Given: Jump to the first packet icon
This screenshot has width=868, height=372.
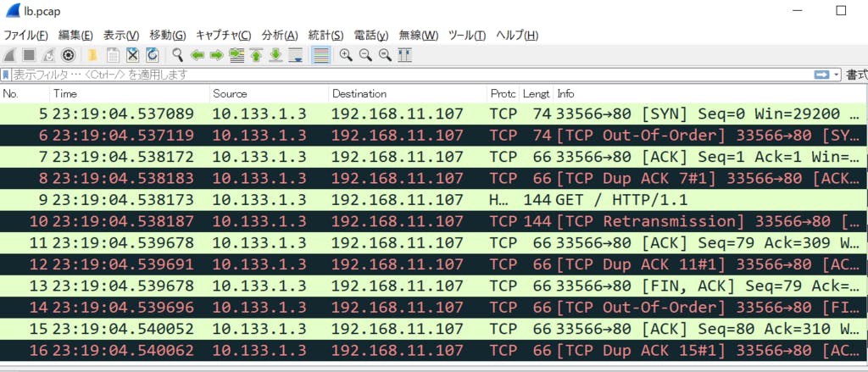Looking at the screenshot, I should [x=256, y=55].
